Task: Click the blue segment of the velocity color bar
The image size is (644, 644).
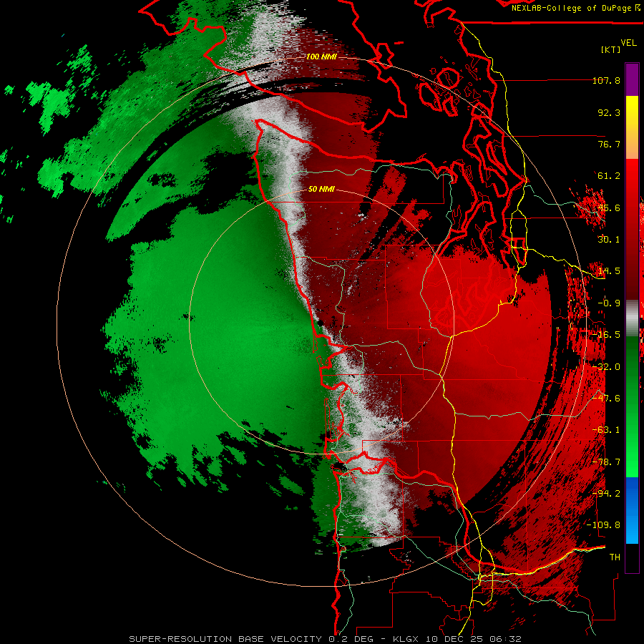Action: point(632,510)
